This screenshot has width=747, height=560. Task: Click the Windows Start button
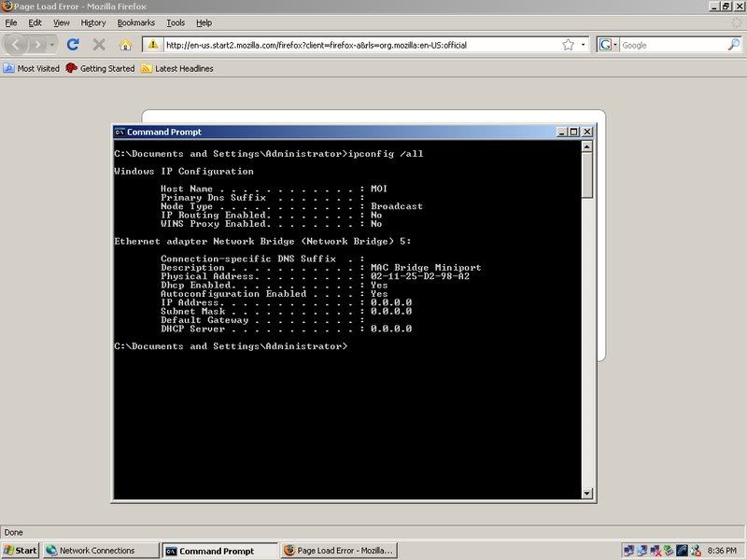20,551
